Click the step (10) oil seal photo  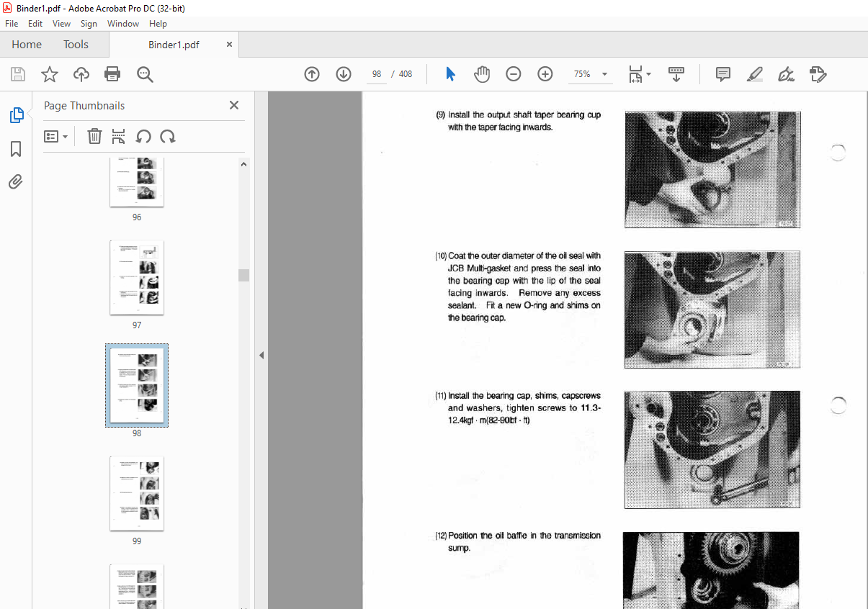[712, 310]
